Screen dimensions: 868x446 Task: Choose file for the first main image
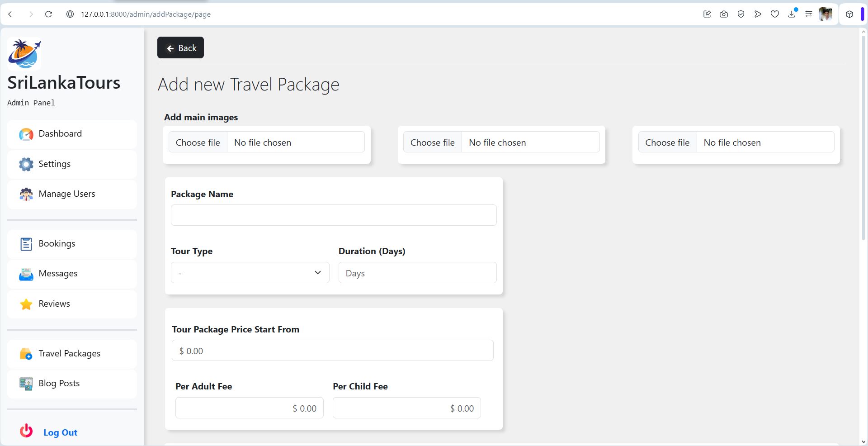198,142
